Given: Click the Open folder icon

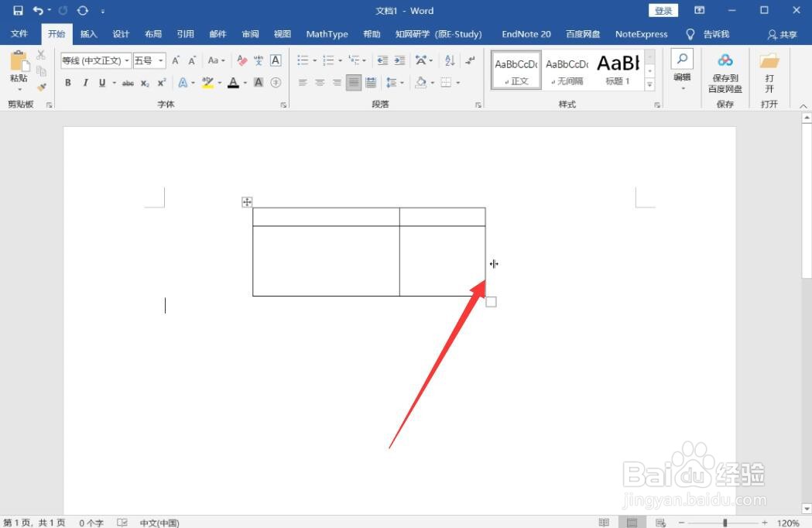Looking at the screenshot, I should pos(769,61).
